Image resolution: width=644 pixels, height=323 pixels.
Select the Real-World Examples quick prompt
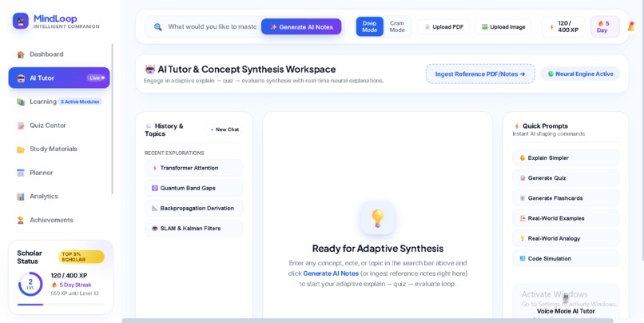pyautogui.click(x=566, y=218)
